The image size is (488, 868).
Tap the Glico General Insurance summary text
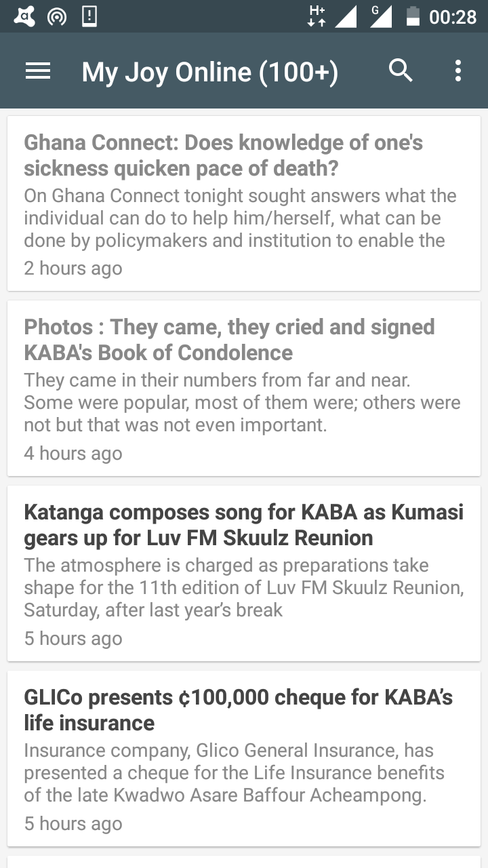(x=235, y=772)
